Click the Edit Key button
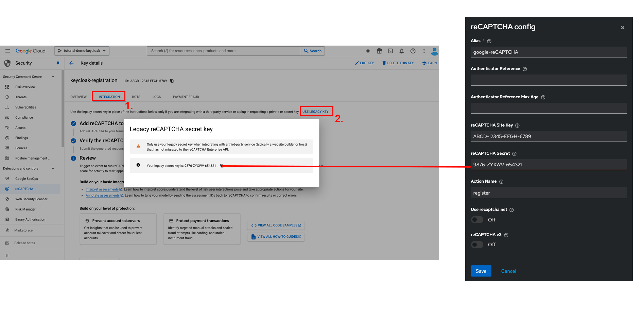 [x=364, y=63]
